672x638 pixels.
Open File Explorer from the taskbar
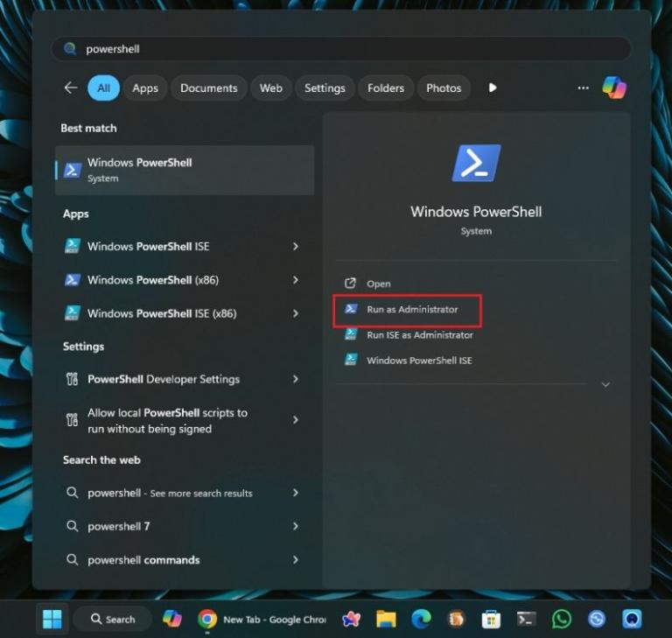tap(386, 619)
